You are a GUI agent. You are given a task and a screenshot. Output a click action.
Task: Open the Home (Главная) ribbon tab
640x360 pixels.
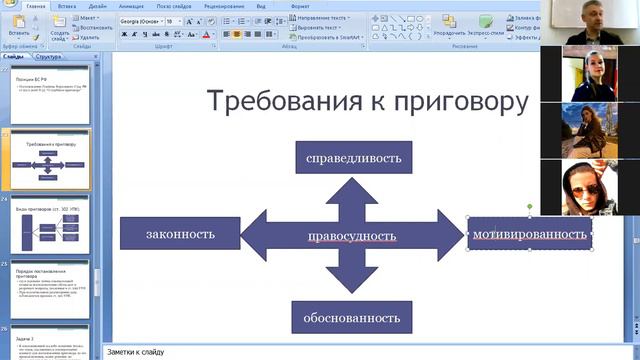pyautogui.click(x=36, y=6)
